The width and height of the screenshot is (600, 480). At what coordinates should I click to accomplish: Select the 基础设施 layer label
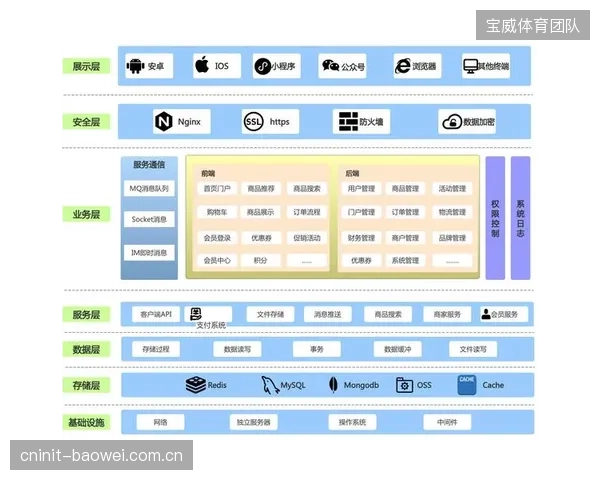click(86, 422)
